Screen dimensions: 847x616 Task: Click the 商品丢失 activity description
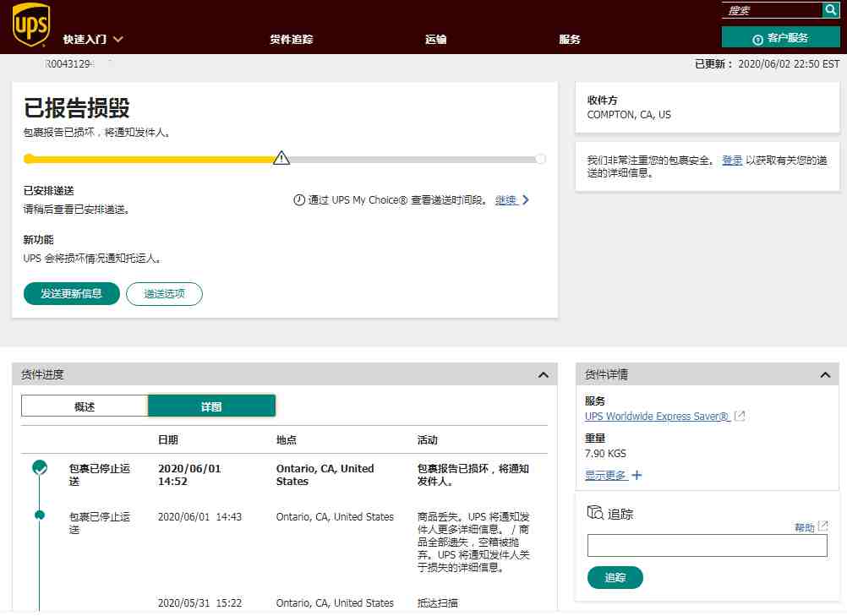(473, 542)
